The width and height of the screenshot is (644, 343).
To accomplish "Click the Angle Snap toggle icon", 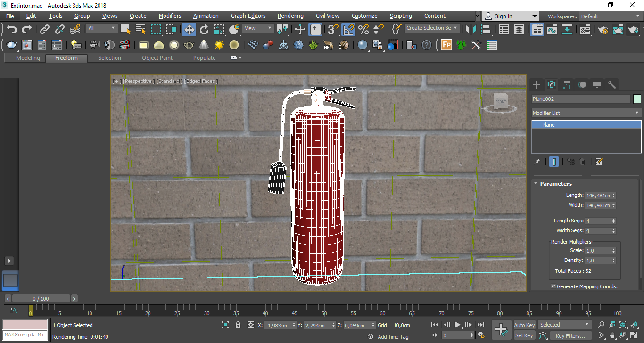I will tap(348, 30).
